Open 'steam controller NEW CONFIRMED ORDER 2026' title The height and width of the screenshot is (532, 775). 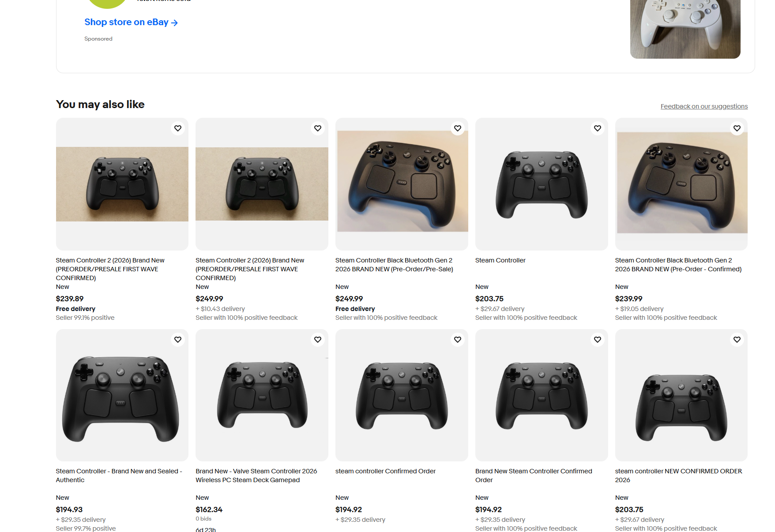click(679, 476)
